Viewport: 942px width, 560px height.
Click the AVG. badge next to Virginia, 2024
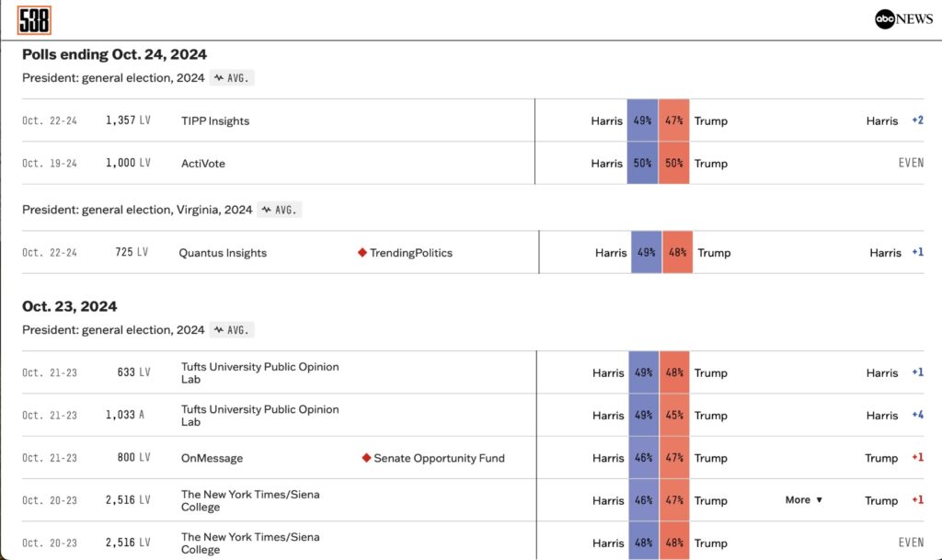pos(280,210)
